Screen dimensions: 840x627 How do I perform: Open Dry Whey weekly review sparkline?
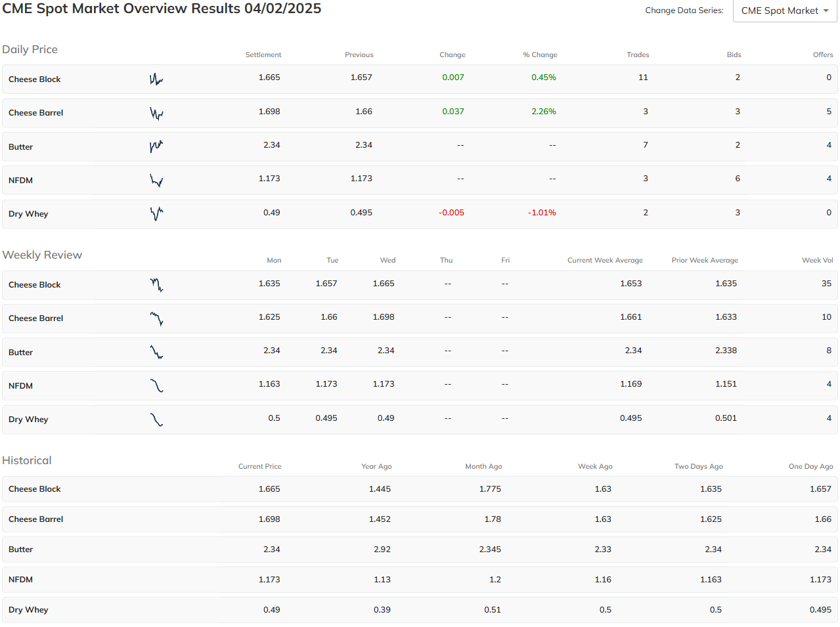[x=156, y=419]
